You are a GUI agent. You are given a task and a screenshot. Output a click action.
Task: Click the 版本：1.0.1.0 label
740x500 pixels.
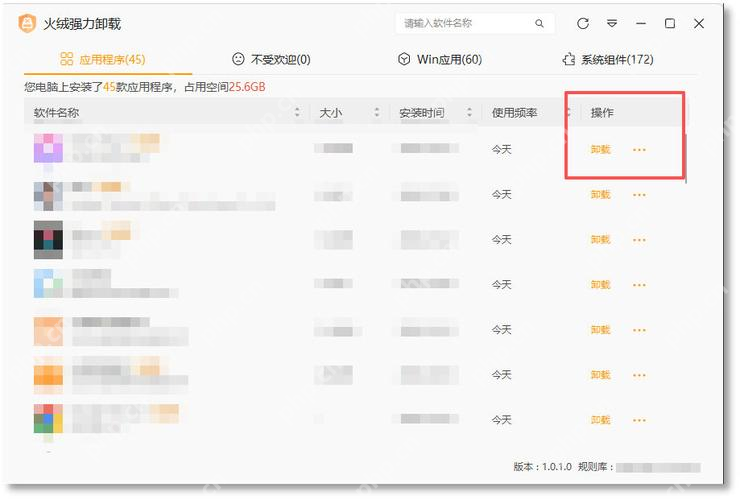[543, 467]
